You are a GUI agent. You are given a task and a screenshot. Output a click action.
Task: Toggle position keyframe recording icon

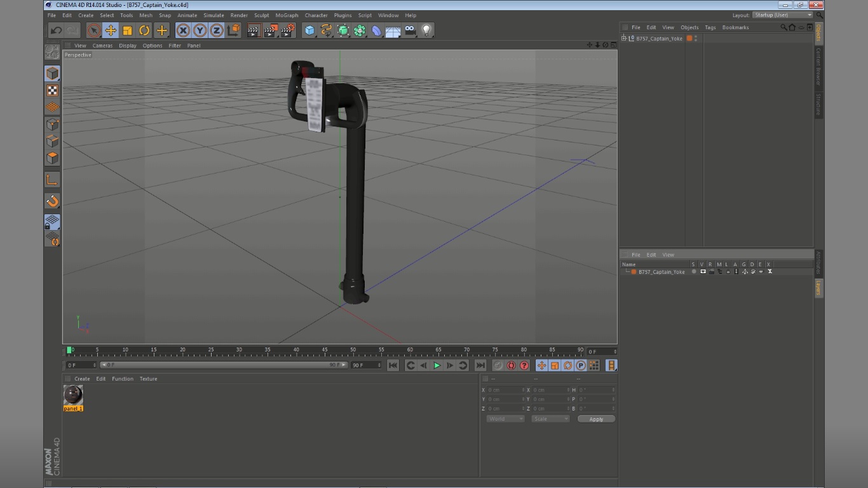pos(541,365)
